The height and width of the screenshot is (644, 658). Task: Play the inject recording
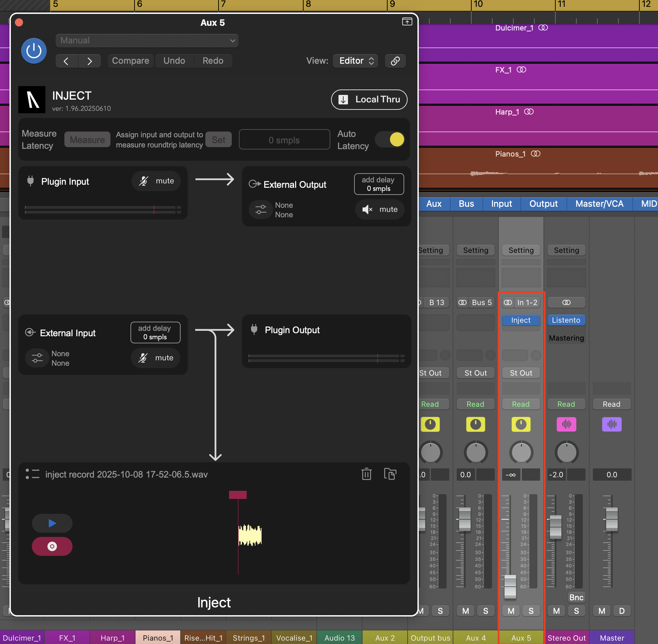pyautogui.click(x=52, y=523)
